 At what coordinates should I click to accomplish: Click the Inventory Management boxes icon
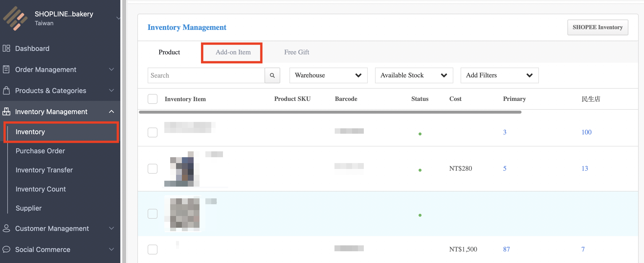click(x=6, y=111)
